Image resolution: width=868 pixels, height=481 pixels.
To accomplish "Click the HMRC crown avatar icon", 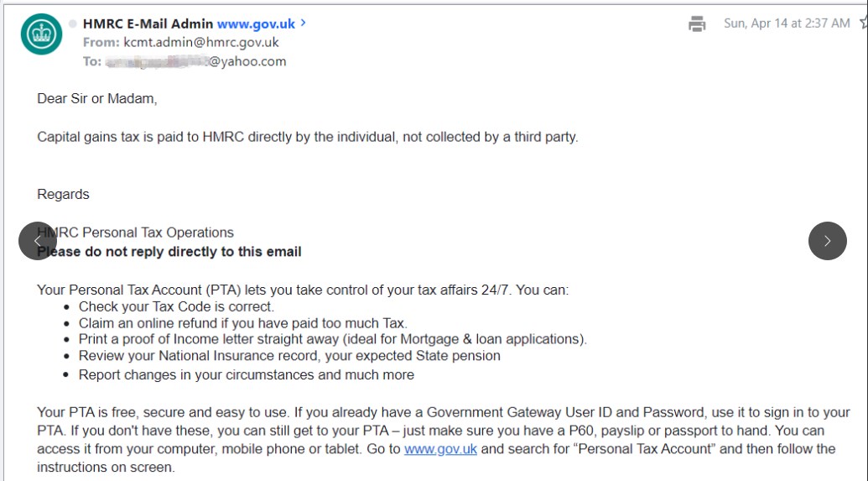I will tap(41, 34).
